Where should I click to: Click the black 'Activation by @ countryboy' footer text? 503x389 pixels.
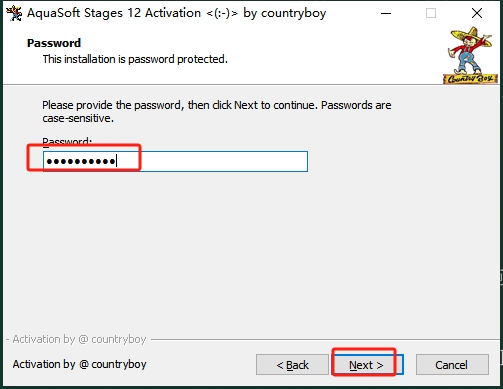click(79, 364)
